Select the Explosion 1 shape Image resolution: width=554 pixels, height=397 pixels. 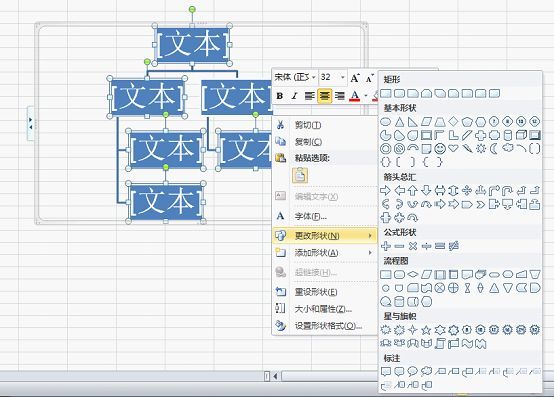(x=385, y=330)
